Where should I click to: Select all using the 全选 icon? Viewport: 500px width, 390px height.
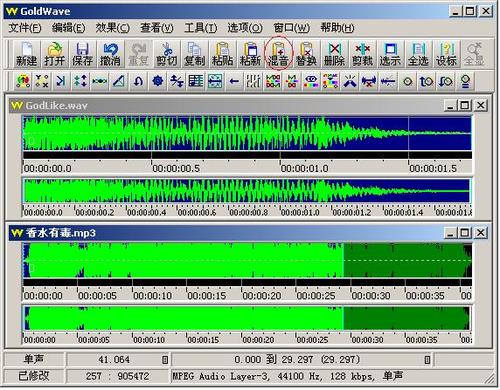(418, 54)
